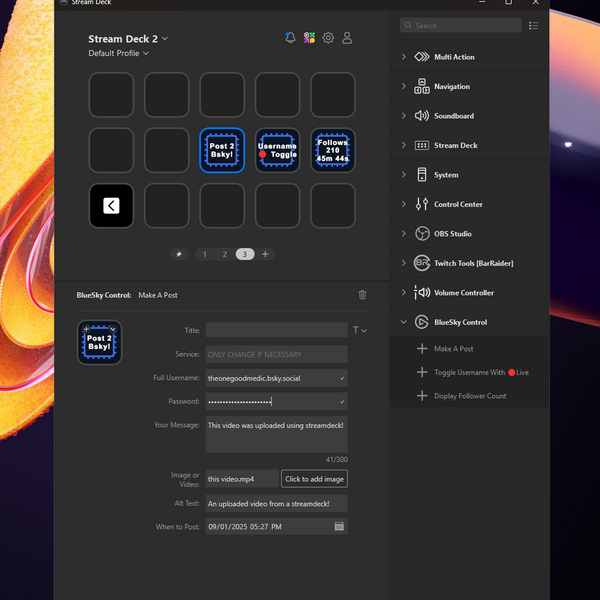Expand the Twitch Tools category

click(404, 263)
